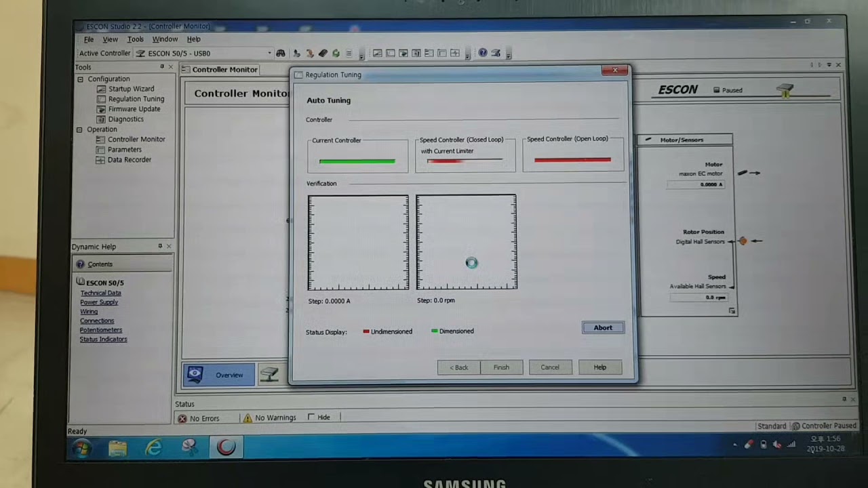Open the Tools menu
This screenshot has width=868, height=488.
click(135, 39)
